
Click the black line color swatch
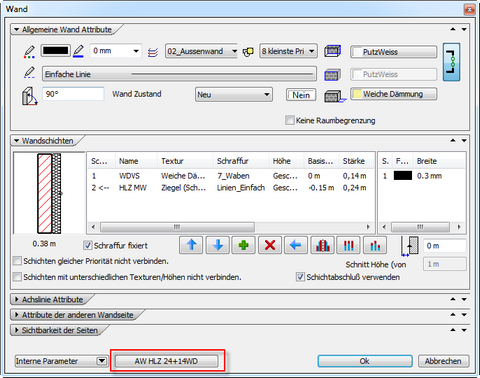[x=55, y=51]
